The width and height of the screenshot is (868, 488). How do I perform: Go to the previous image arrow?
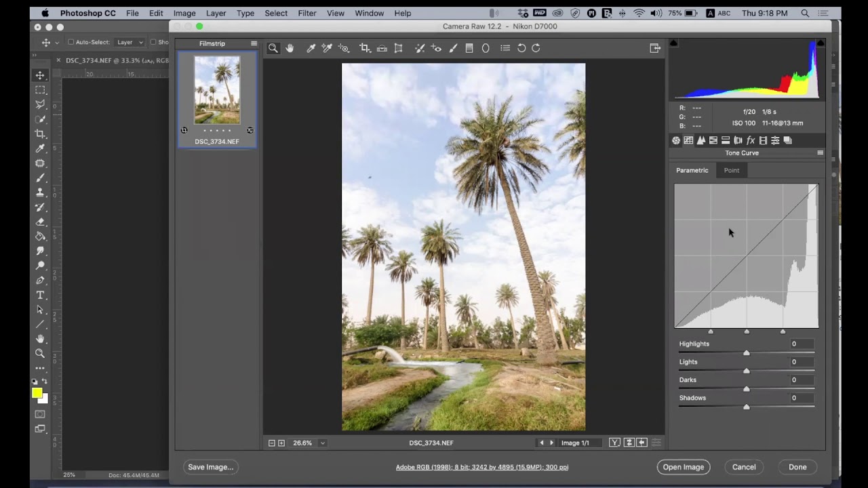(x=541, y=443)
